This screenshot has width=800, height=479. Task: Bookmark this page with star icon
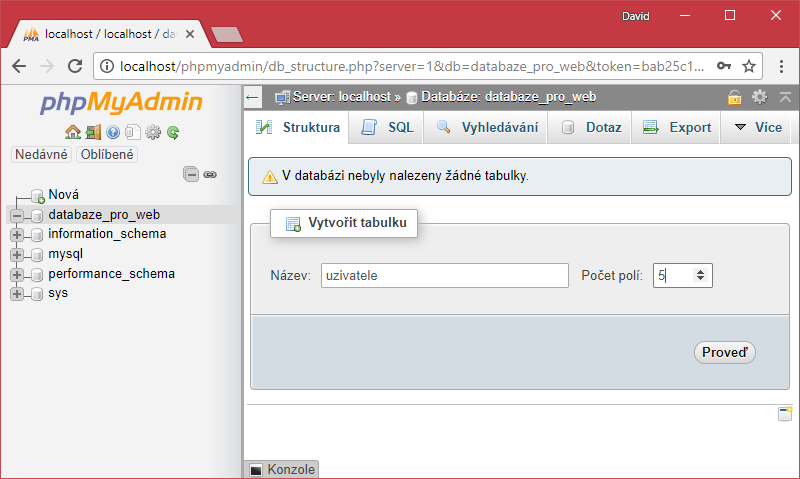748,66
